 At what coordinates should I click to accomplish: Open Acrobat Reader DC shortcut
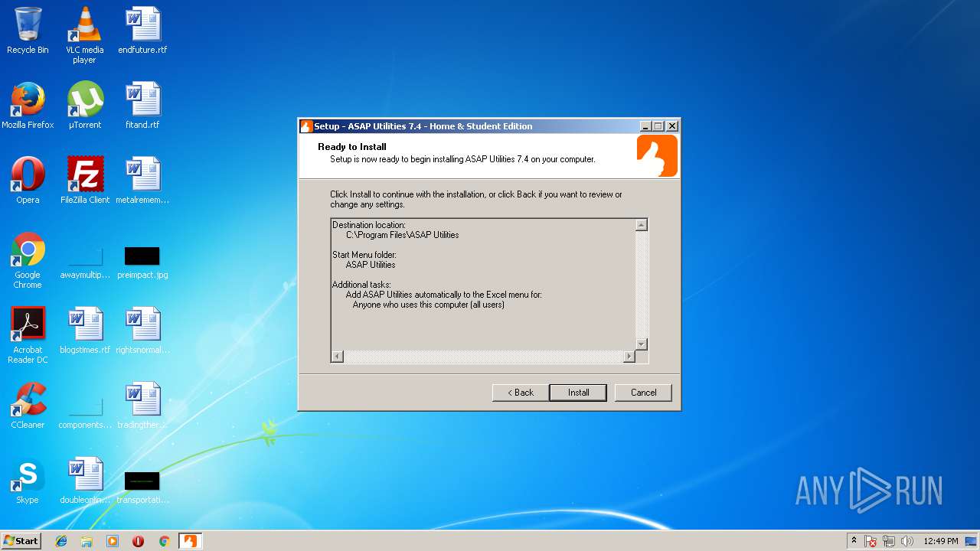point(28,335)
